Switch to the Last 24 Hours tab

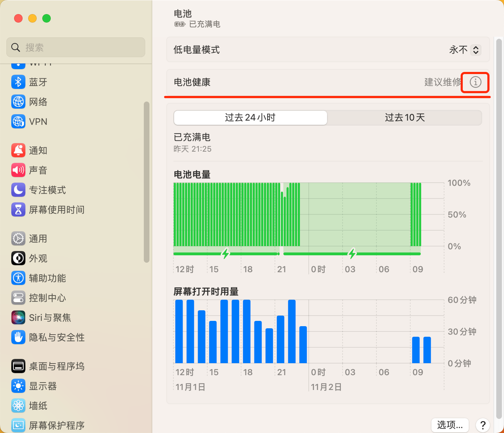250,118
